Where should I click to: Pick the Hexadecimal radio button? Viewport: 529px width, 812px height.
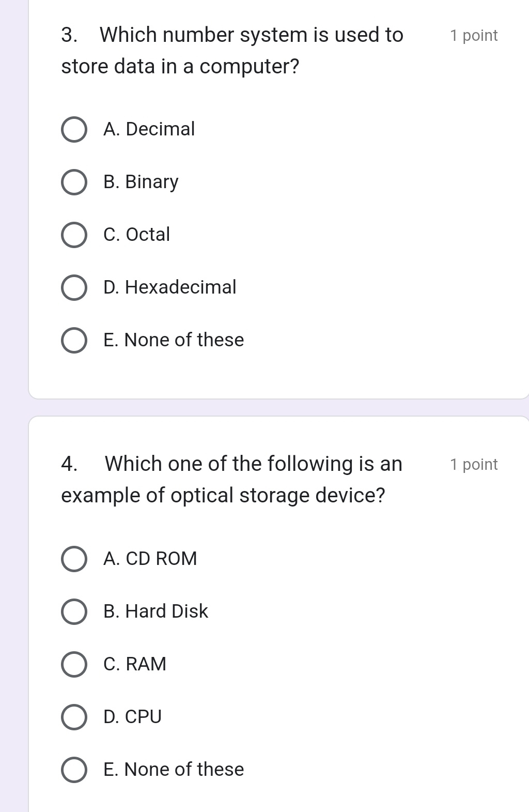[x=74, y=288]
